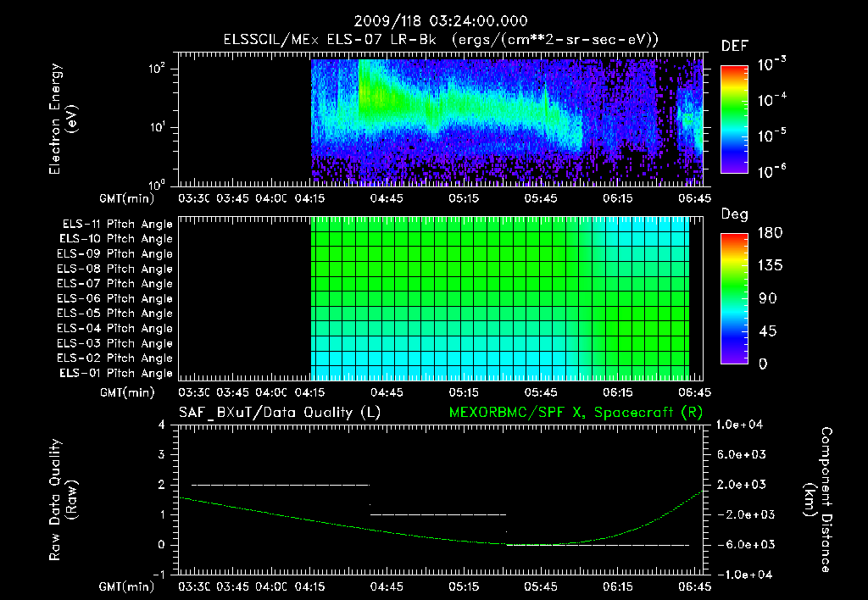Click the Raw Data Quality (Raw) axis label
This screenshot has height=600, width=868.
[x=63, y=500]
